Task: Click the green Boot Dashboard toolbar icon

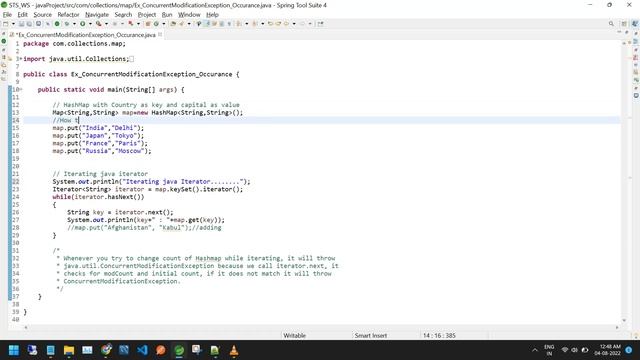Action: point(57,24)
